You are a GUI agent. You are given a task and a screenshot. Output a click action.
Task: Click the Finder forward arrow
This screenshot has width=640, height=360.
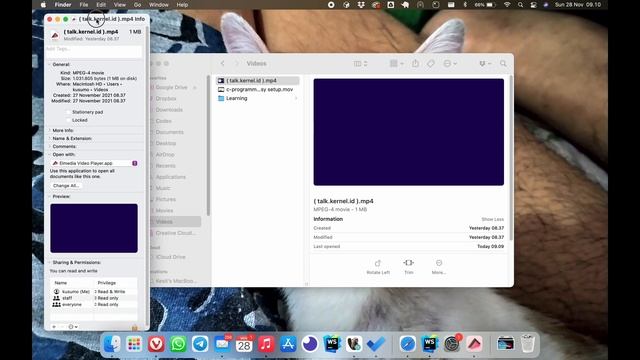click(x=236, y=64)
